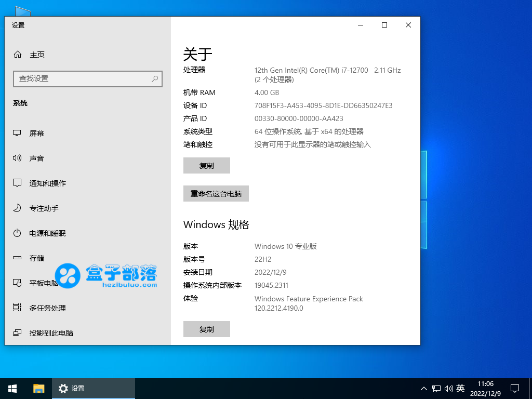This screenshot has height=399, width=532.
Task: Click pen and touch value 没有可用于此显示器的笔或触控输入
Action: (x=312, y=144)
